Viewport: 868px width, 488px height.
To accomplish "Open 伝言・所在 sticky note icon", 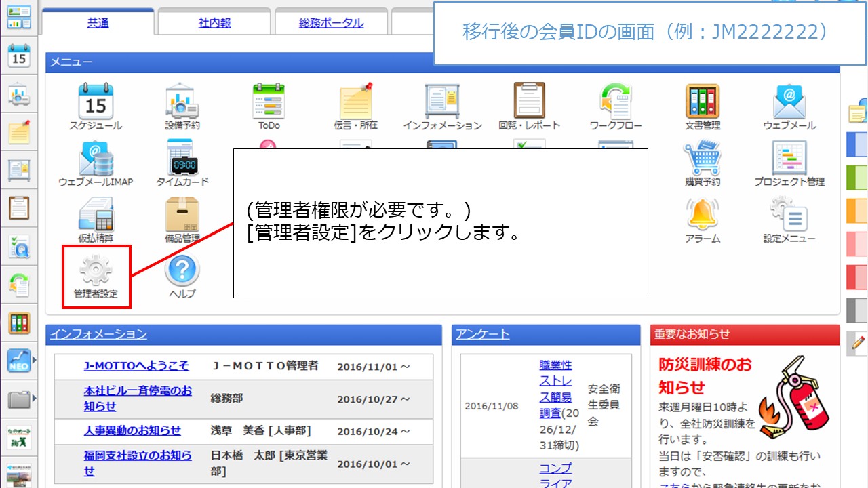I will [x=355, y=102].
